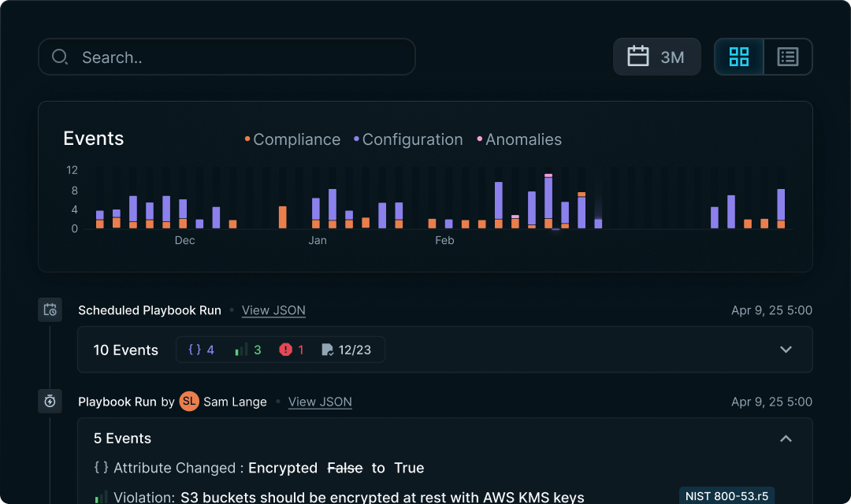
Task: Click the Dec axis label
Action: coord(184,240)
